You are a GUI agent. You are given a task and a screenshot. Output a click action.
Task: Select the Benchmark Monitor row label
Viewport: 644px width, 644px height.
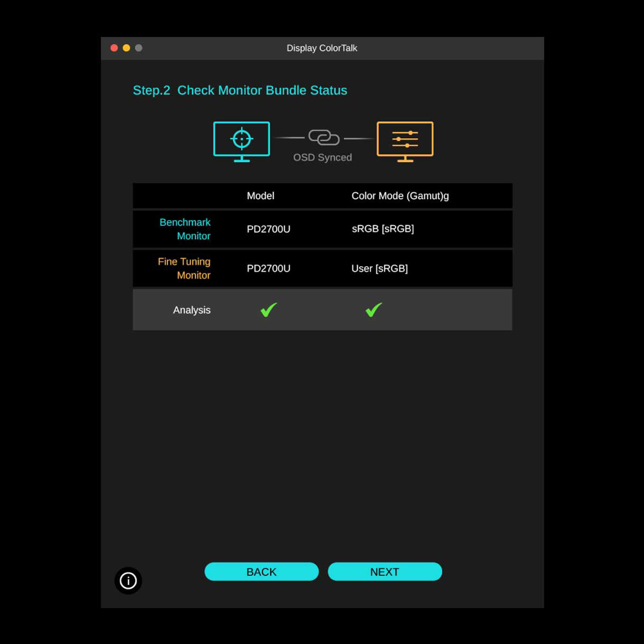pos(185,229)
